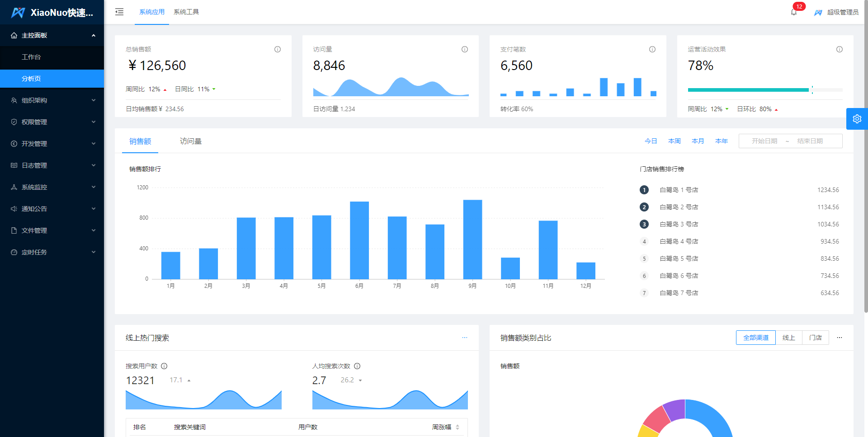This screenshot has height=437, width=868.
Task: Show info icon next to 人均搜索次数
Action: pyautogui.click(x=357, y=366)
